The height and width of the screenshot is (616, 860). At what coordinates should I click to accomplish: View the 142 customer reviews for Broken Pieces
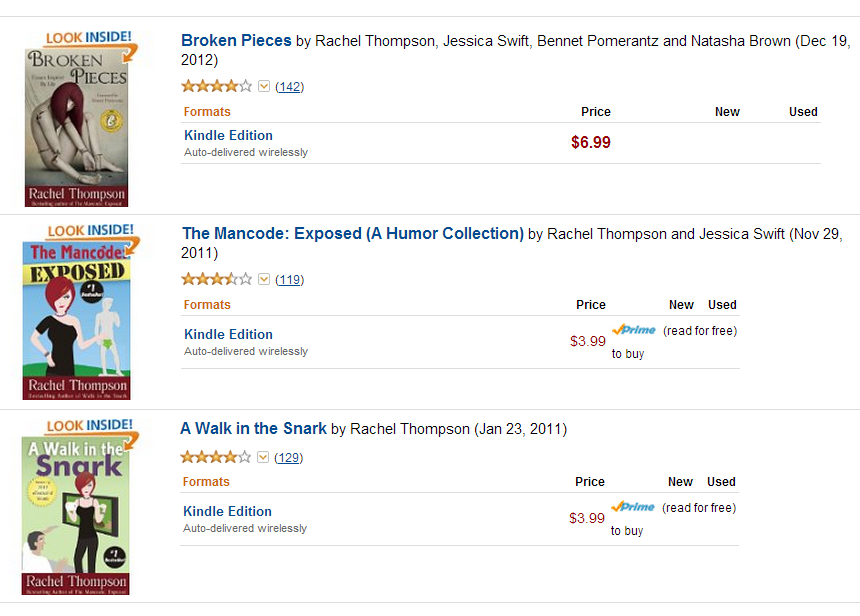point(289,87)
